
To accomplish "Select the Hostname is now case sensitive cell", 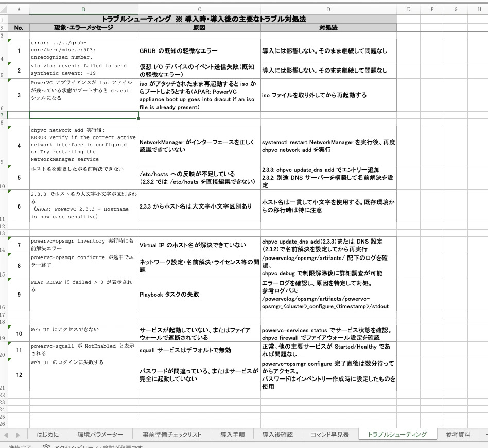I will click(84, 206).
